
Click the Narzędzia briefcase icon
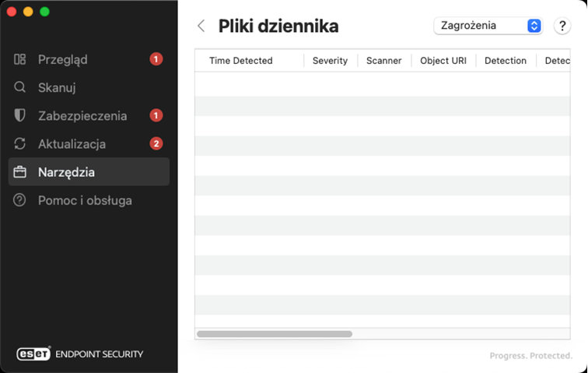coord(20,172)
